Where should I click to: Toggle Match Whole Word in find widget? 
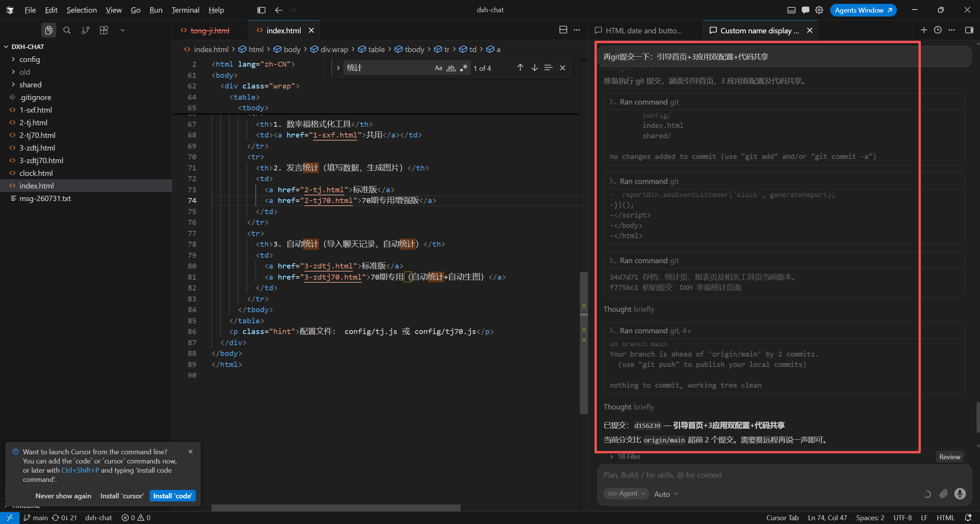pyautogui.click(x=451, y=68)
